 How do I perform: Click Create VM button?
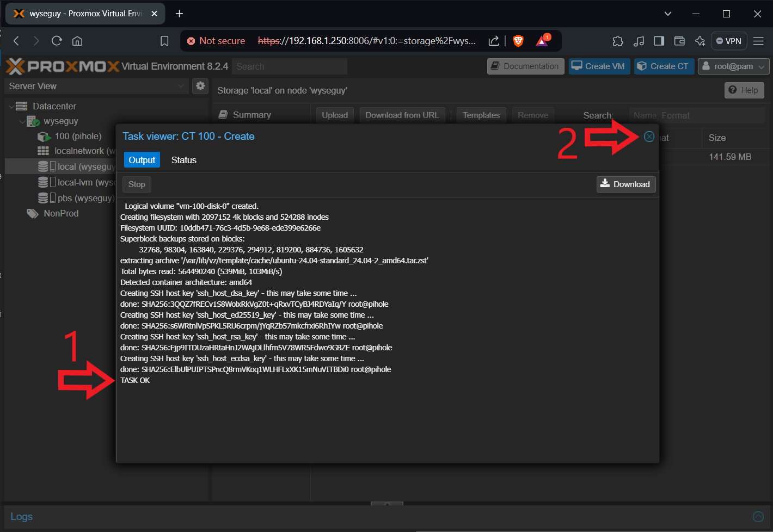pyautogui.click(x=599, y=66)
